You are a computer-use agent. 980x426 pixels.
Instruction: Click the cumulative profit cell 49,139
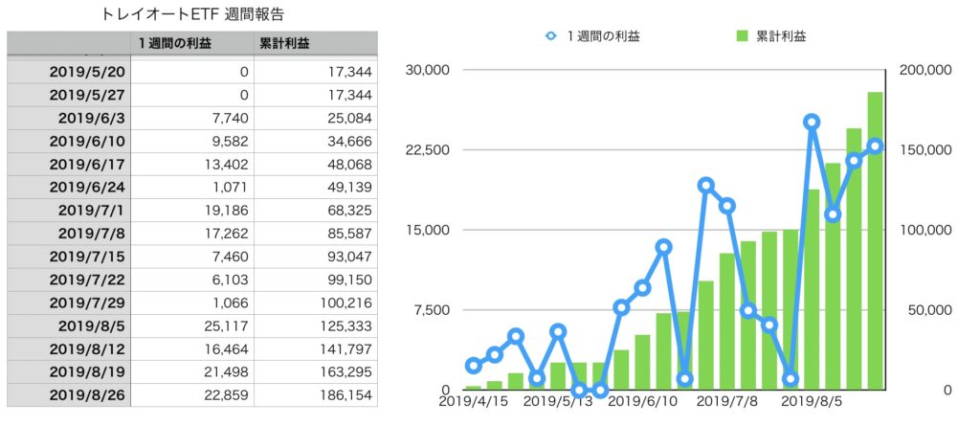[316, 188]
